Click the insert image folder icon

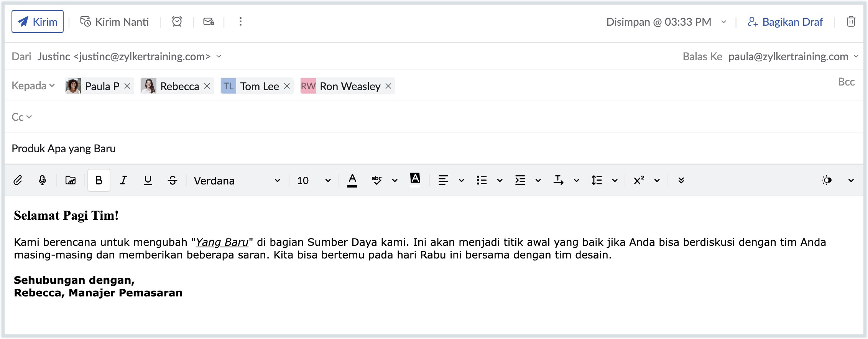[71, 180]
